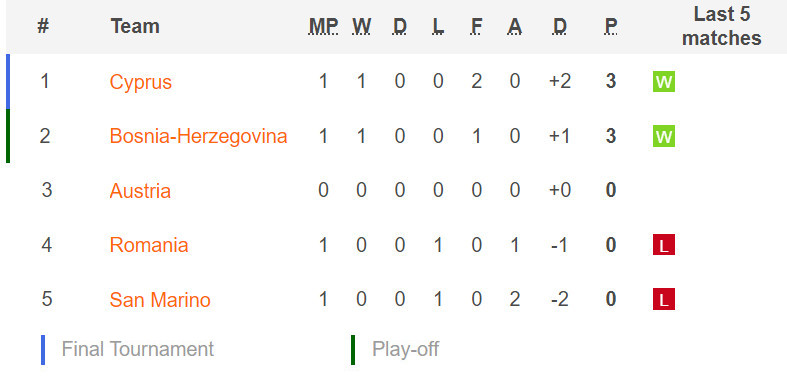Click the blue Final Tournament legend marker
Image resolution: width=787 pixels, height=379 pixels.
(x=43, y=349)
